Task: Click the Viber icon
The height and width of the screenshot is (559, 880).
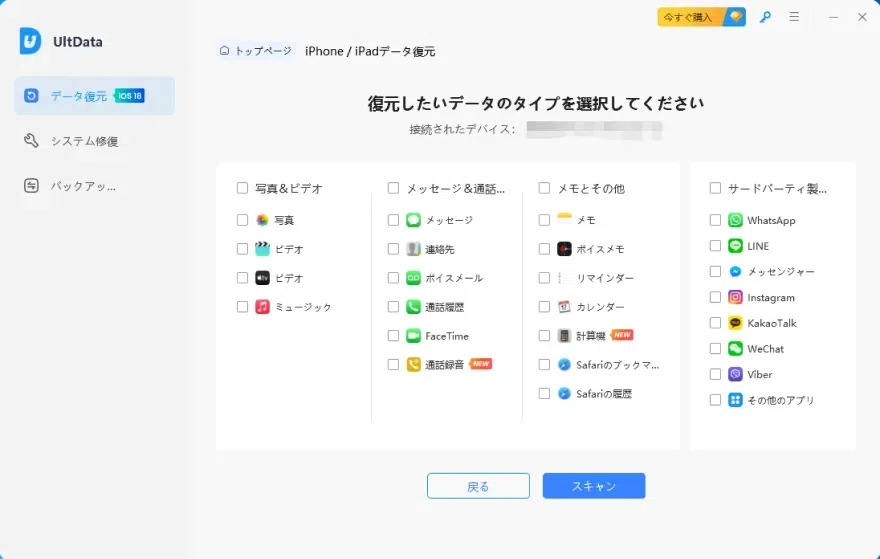Action: (x=735, y=374)
